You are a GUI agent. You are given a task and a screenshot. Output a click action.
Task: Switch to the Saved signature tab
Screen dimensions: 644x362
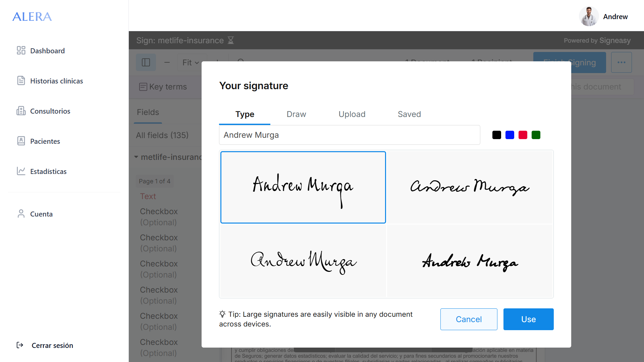pyautogui.click(x=409, y=114)
